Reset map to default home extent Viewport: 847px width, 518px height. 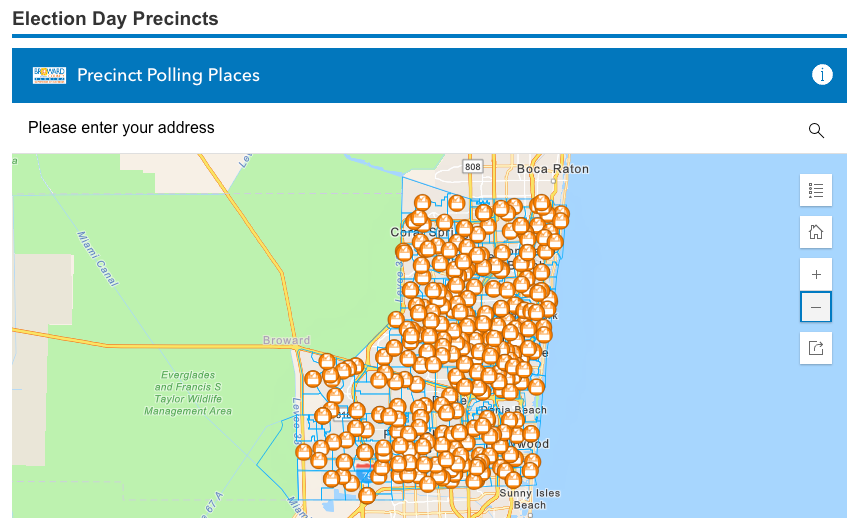816,232
